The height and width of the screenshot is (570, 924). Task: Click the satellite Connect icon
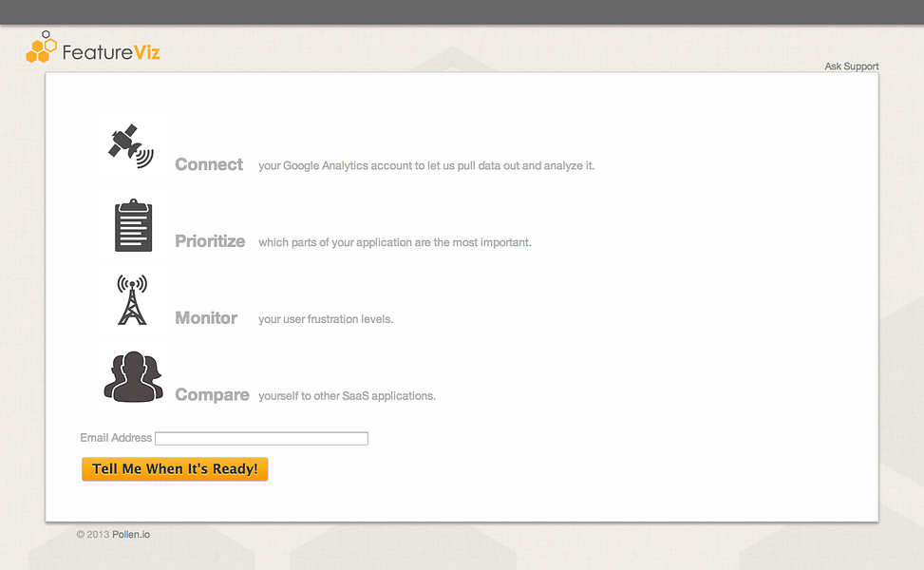(131, 146)
